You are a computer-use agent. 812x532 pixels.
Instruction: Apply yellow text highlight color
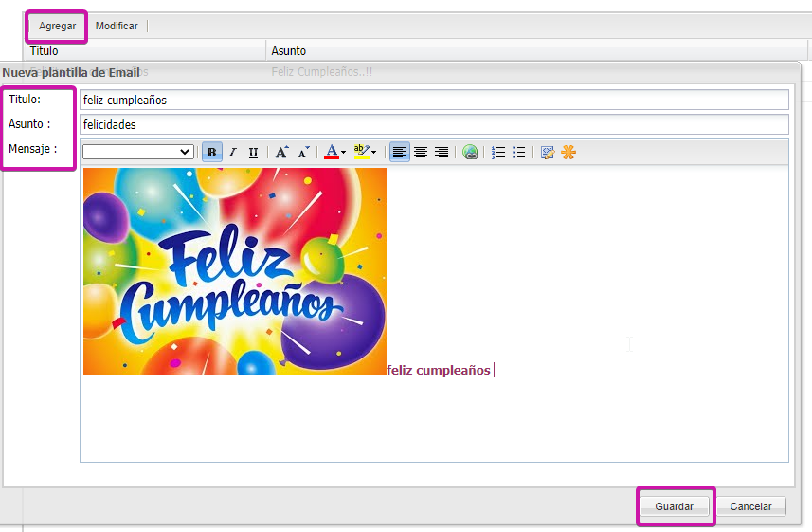[361, 152]
